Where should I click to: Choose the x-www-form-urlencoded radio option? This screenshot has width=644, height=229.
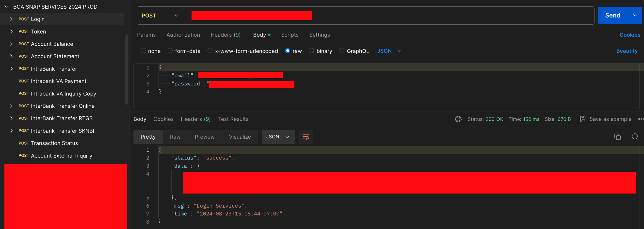point(210,50)
